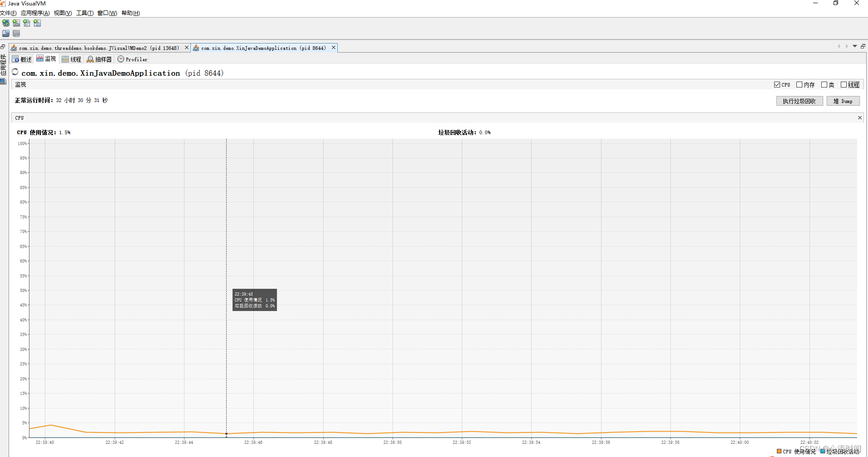
Task: Open the document list dropdown arrow
Action: 855,46
